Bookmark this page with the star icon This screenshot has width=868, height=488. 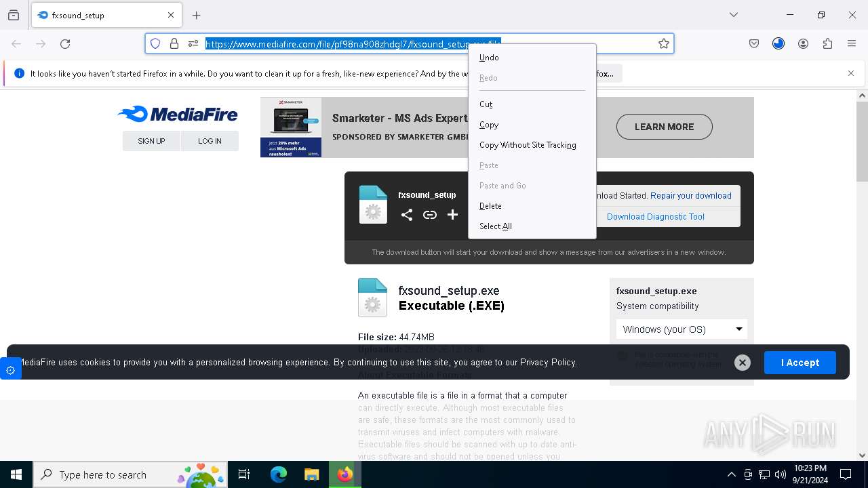[x=664, y=43]
